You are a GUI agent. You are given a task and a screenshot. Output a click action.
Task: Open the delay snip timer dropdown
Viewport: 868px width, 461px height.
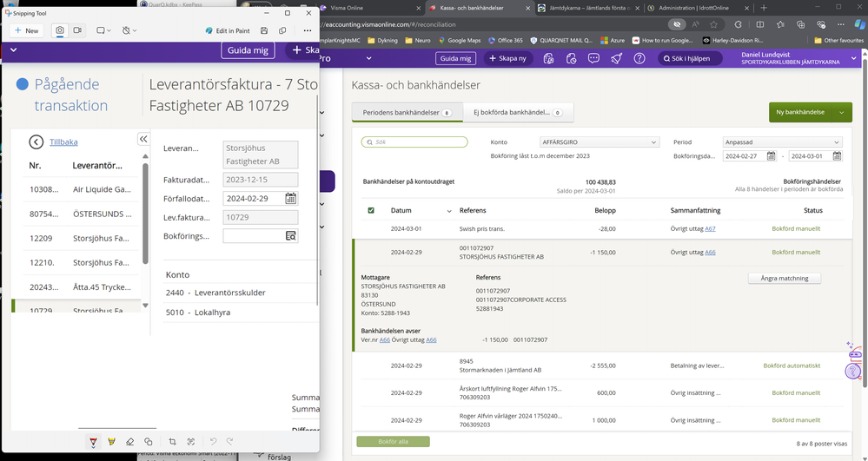point(129,30)
